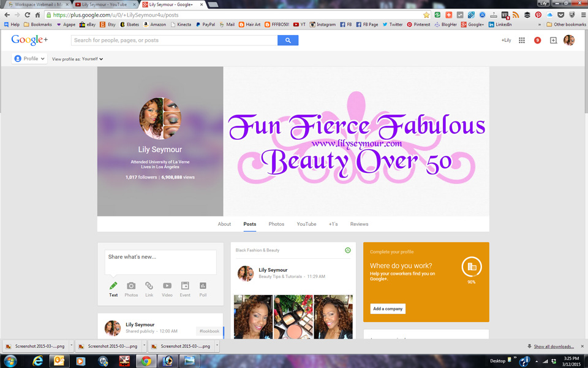The width and height of the screenshot is (588, 368).
Task: Select the Video post type icon
Action: (x=167, y=289)
